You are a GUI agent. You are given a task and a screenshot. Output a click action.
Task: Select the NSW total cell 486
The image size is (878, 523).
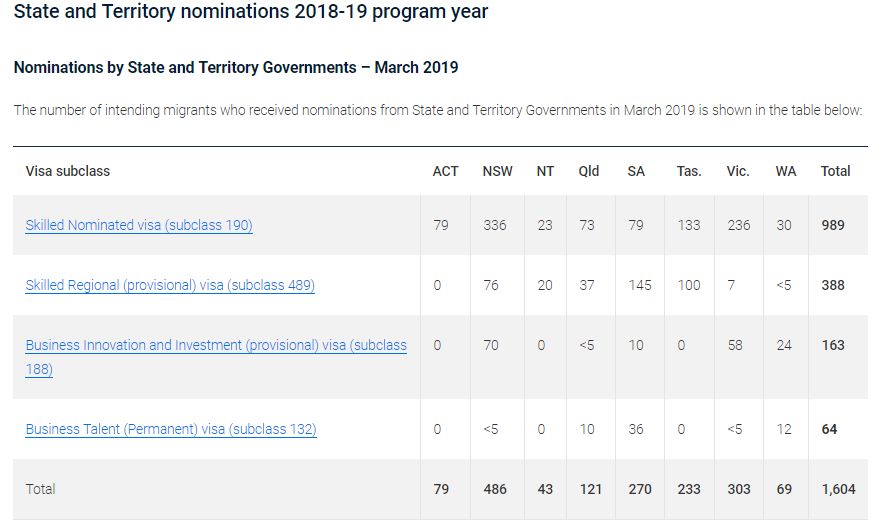tap(495, 489)
